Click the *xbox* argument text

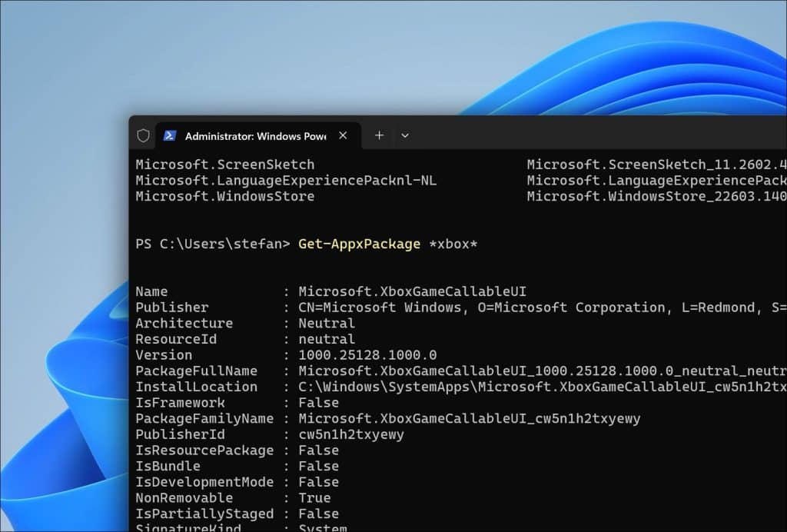coord(453,244)
